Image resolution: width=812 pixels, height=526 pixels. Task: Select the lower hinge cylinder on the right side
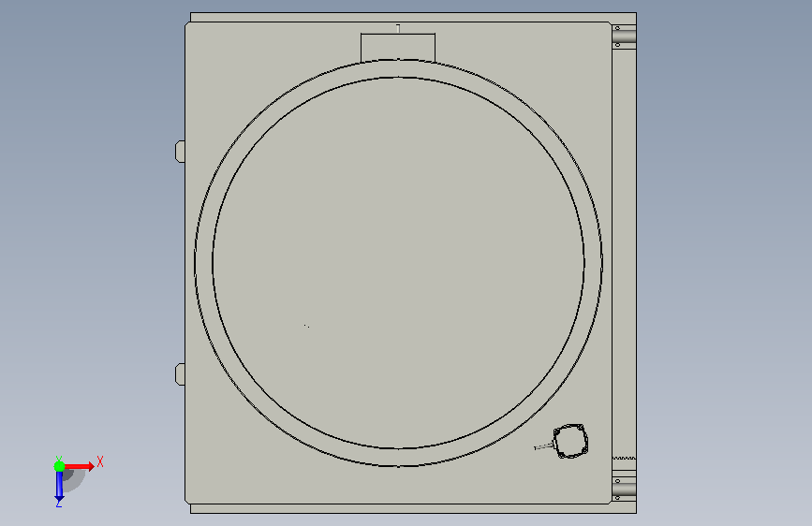pyautogui.click(x=624, y=489)
